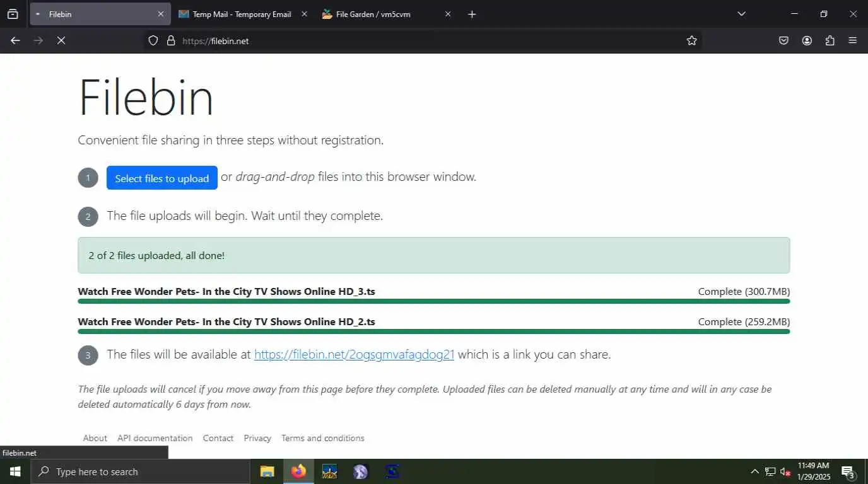Viewport: 868px width, 484px height.
Task: Close the Filebin tab
Action: pos(160,14)
